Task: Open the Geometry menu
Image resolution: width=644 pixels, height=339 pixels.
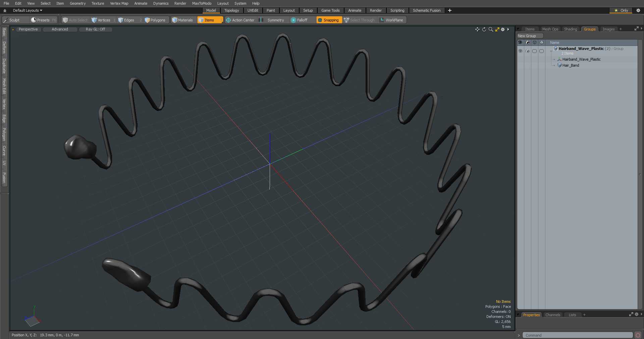Action: 77,3
